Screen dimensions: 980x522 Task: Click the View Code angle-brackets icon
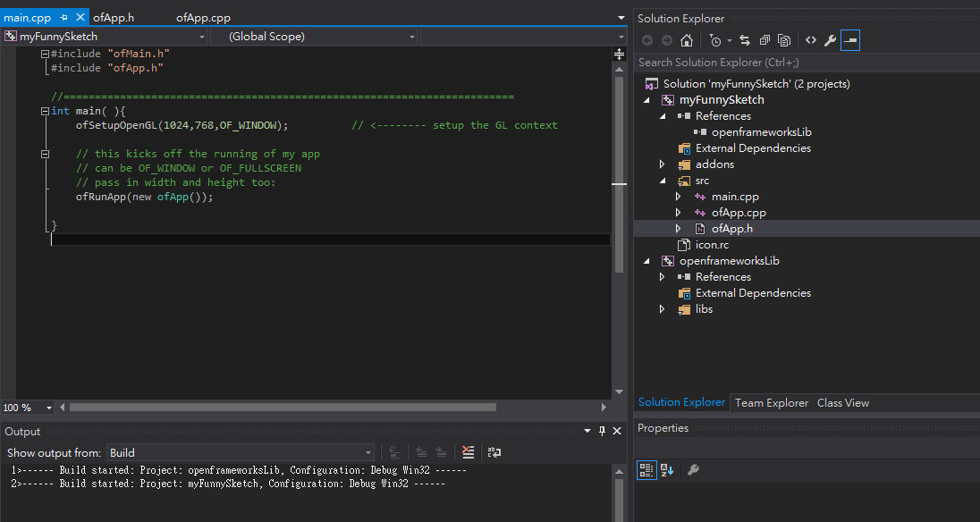pos(811,40)
